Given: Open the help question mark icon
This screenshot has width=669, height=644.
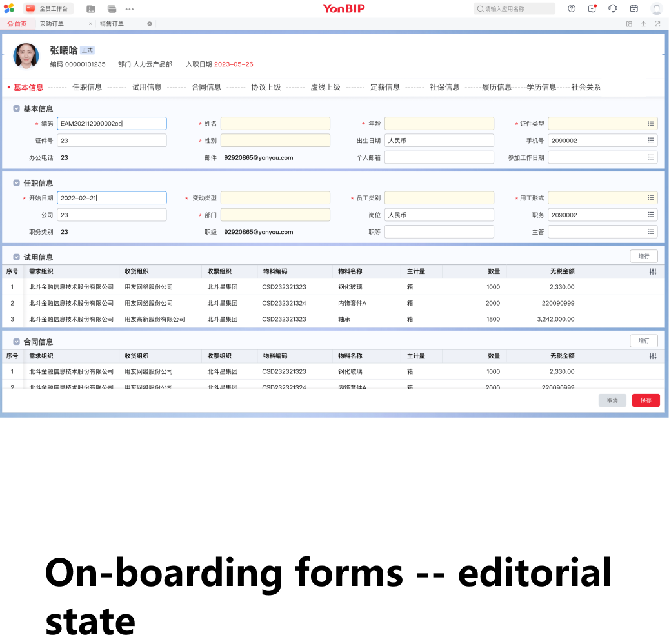Looking at the screenshot, I should click(x=572, y=8).
